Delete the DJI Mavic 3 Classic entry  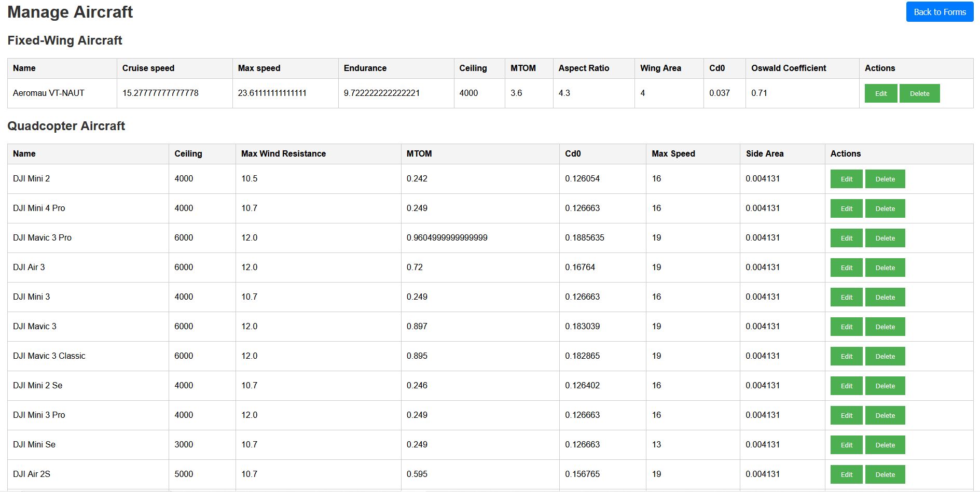(885, 356)
